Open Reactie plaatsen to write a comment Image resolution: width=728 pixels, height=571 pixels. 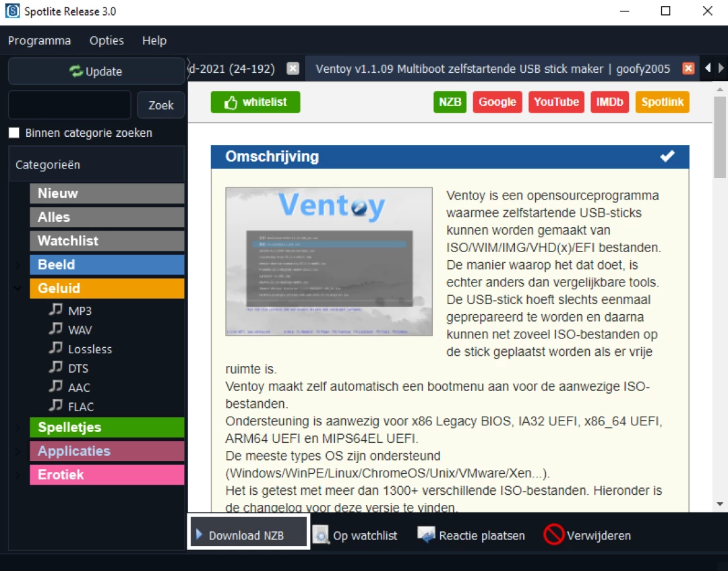click(427, 535)
